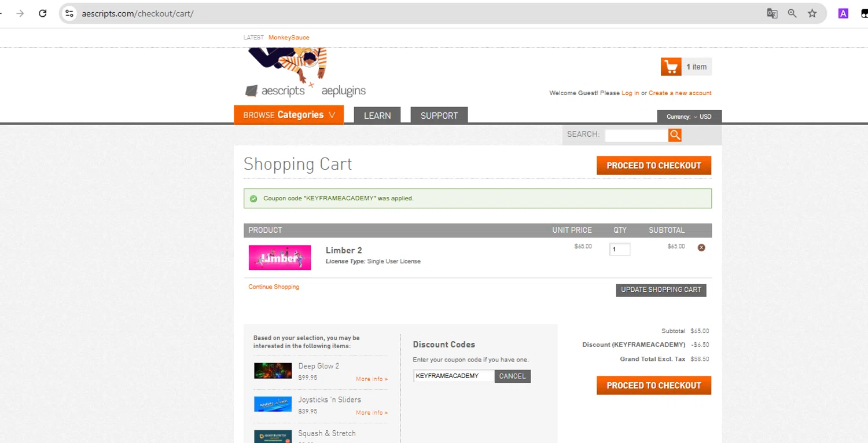Remove Limber 2 with the x icon
This screenshot has height=443, width=868.
tap(701, 247)
